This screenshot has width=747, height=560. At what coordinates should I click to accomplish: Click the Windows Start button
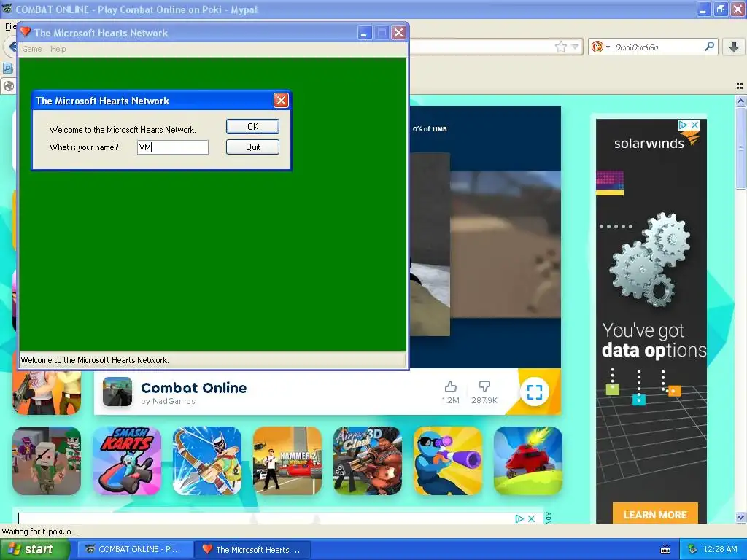click(x=35, y=549)
